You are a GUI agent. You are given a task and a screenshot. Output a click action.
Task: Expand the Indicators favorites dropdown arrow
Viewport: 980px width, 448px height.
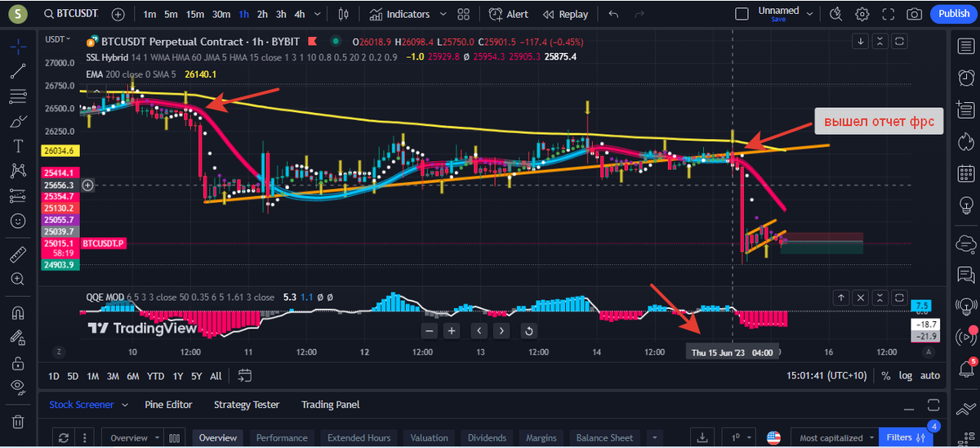pos(442,14)
